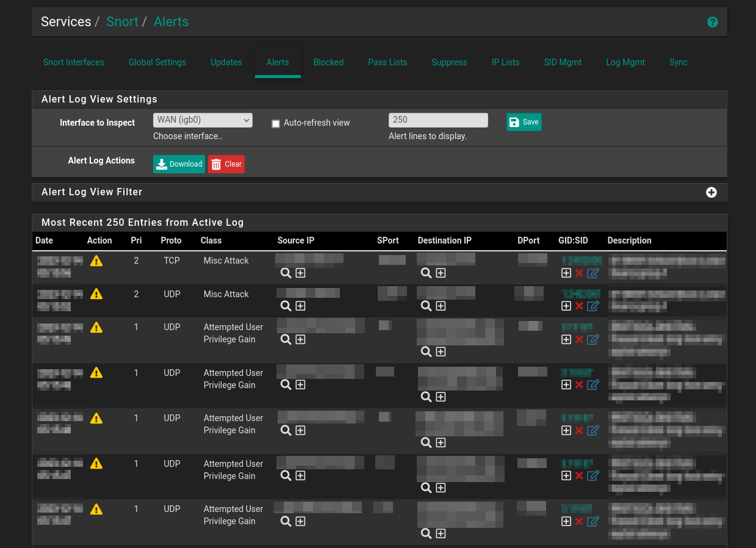Disable rule with red X in TCP row

pyautogui.click(x=579, y=273)
